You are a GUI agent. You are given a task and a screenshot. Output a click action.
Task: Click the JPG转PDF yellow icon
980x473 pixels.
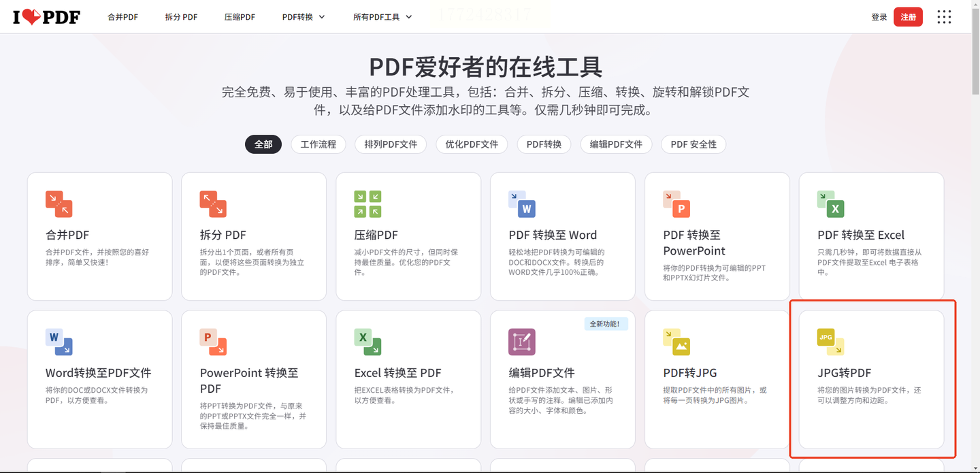tap(831, 342)
